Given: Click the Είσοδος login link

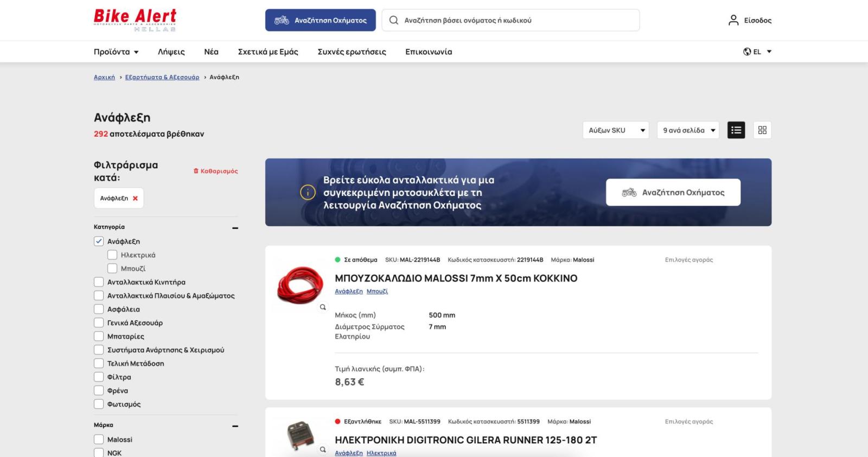Looking at the screenshot, I should click(x=758, y=20).
